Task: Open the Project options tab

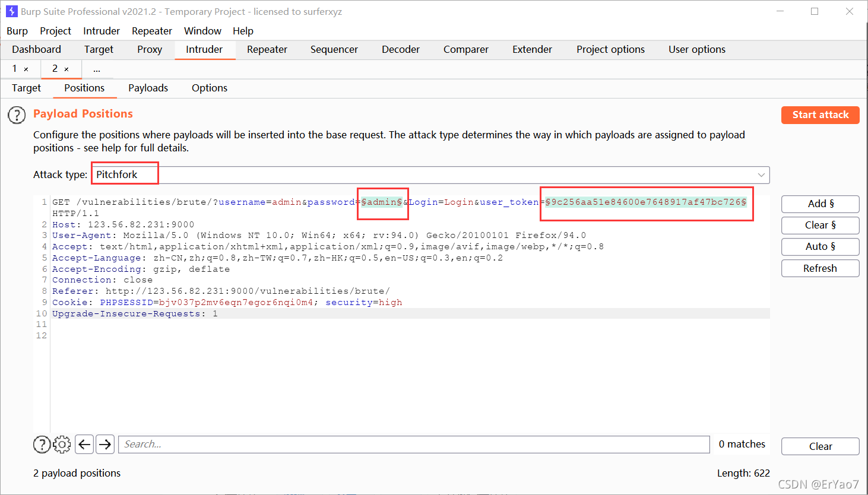Action: (x=610, y=49)
